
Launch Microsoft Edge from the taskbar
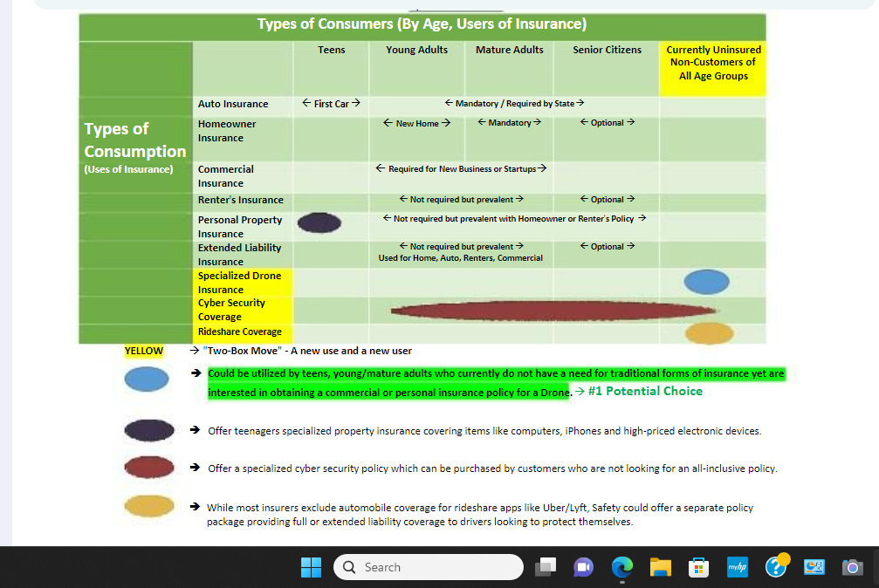(x=621, y=567)
